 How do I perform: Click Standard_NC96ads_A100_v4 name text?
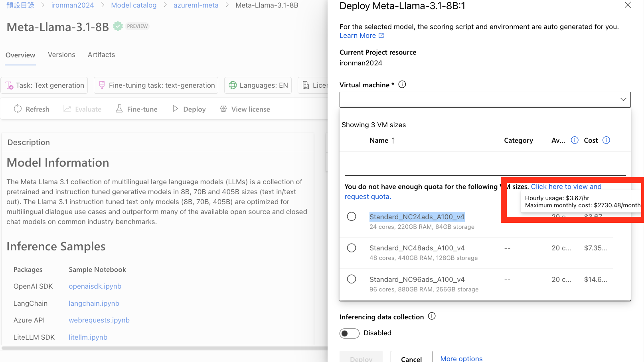coord(417,279)
